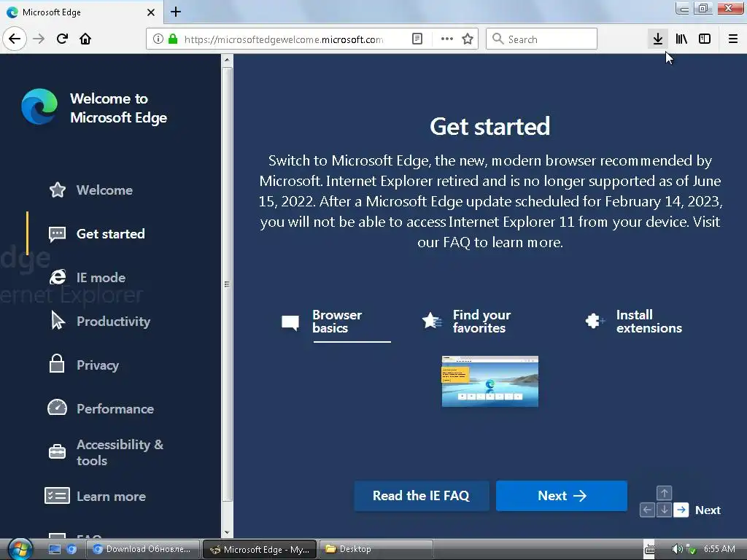Click the volume speaker tray icon
The image size is (747, 560).
(x=676, y=549)
